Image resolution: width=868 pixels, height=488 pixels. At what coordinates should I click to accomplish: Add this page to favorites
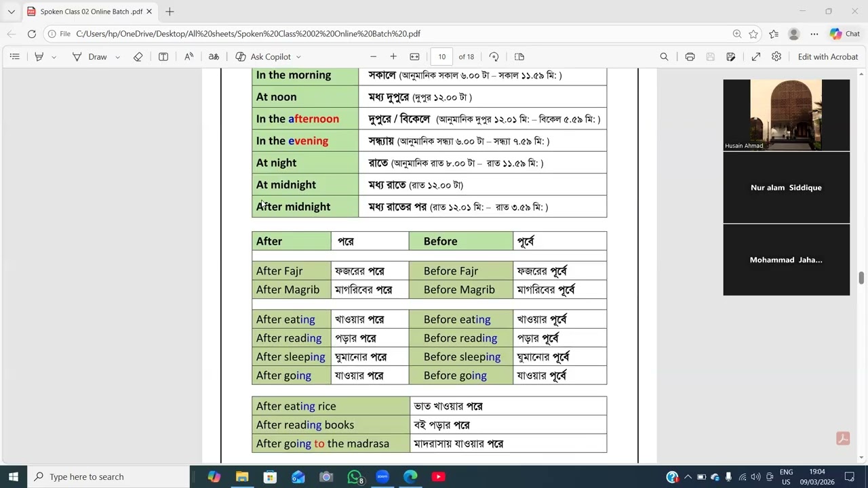(753, 34)
